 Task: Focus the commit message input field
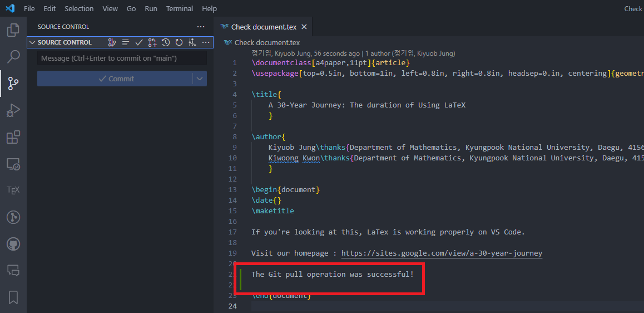click(x=122, y=58)
